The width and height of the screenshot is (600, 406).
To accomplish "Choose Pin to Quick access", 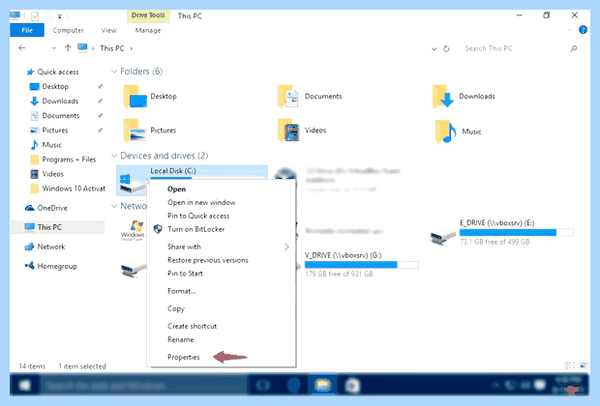I will coord(198,216).
